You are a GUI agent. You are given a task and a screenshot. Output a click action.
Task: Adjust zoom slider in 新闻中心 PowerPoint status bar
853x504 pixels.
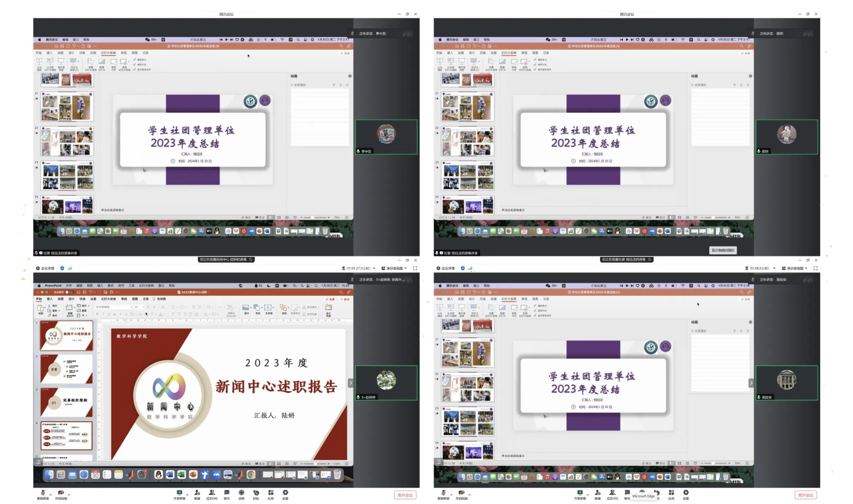point(315,463)
